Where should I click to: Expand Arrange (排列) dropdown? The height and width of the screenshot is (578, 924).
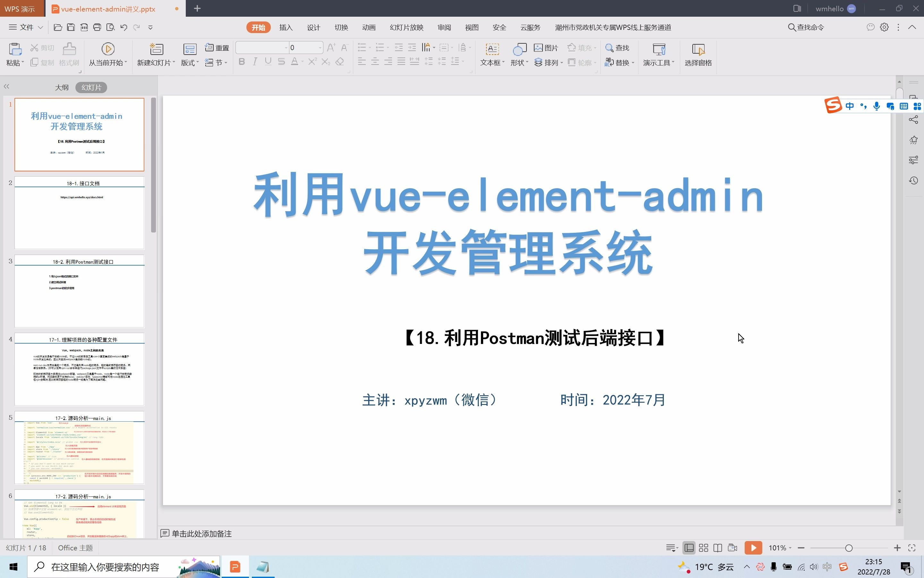562,62
